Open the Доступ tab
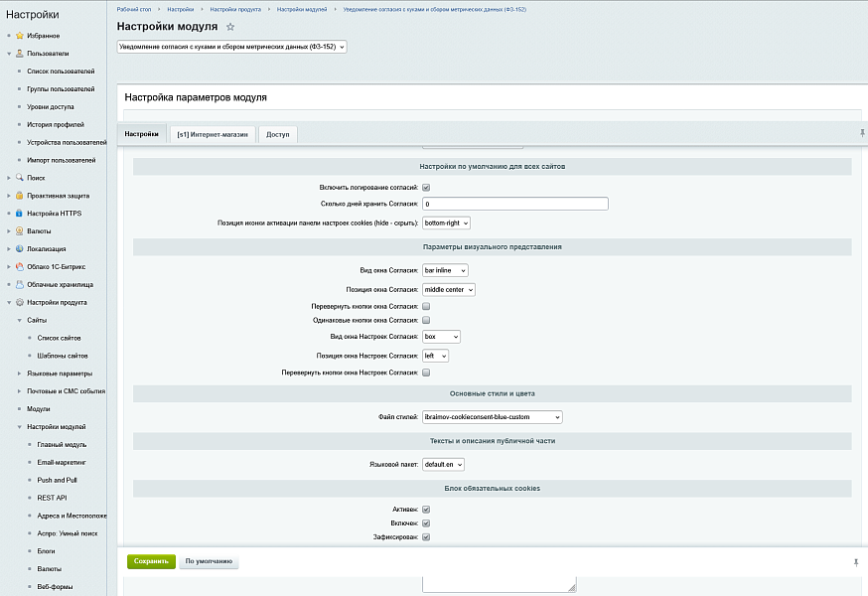 (277, 134)
